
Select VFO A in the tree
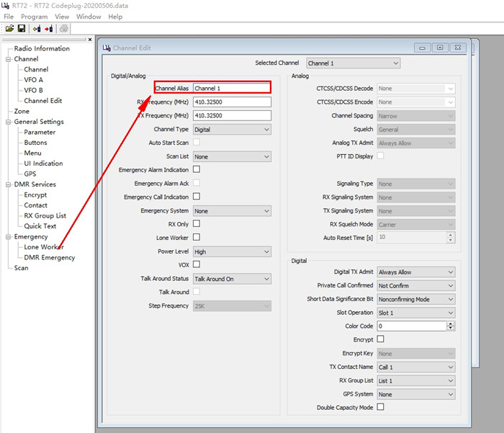pos(33,80)
